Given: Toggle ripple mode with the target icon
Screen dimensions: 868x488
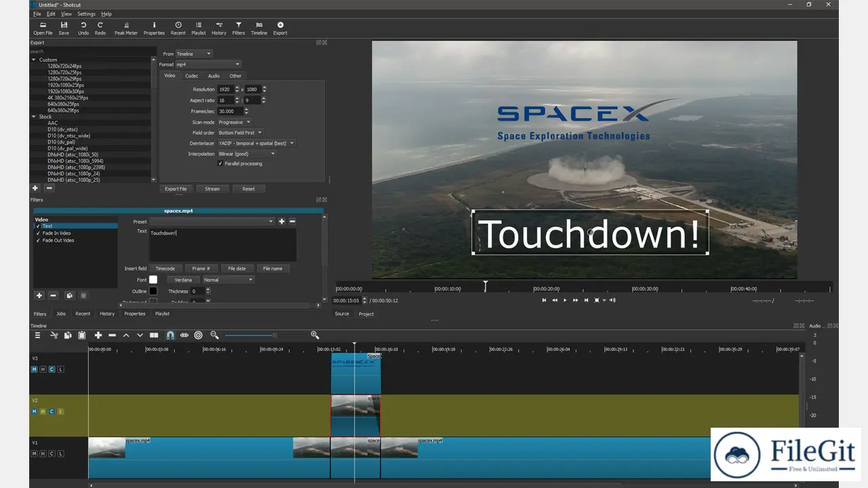Looking at the screenshot, I should point(198,335).
